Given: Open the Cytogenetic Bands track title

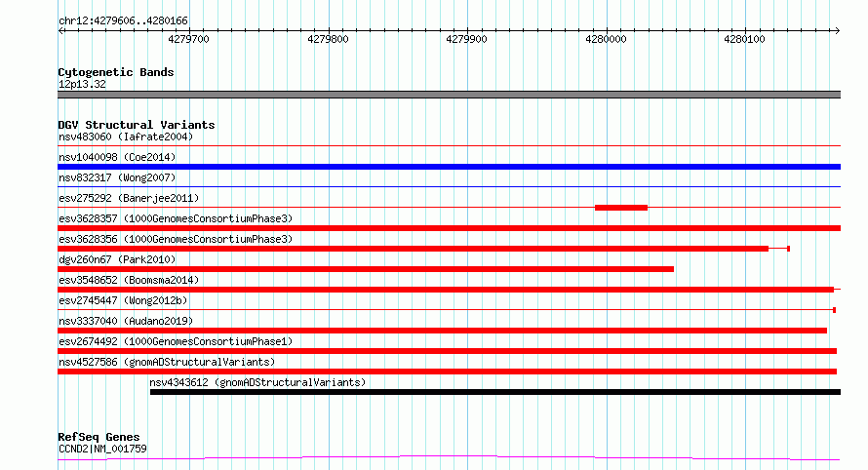Looking at the screenshot, I should click(116, 72).
